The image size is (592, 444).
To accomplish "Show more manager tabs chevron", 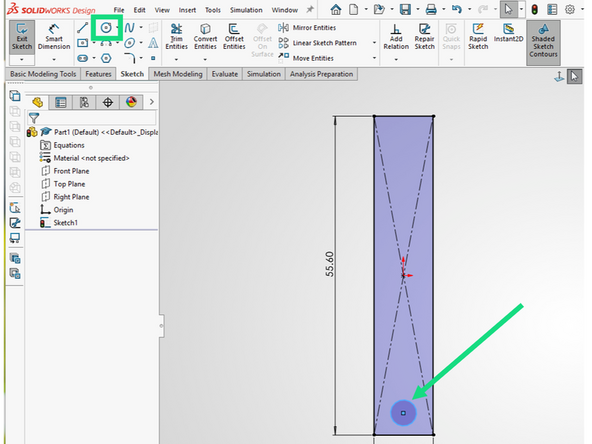I will [x=151, y=102].
